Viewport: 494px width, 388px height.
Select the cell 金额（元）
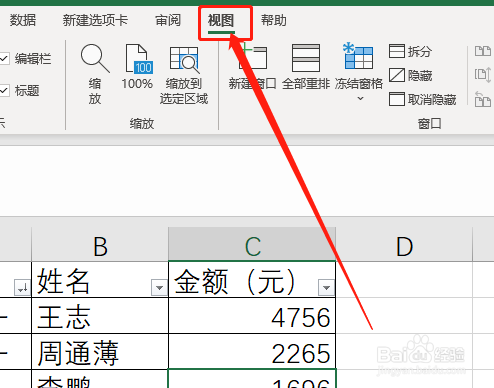[252, 280]
